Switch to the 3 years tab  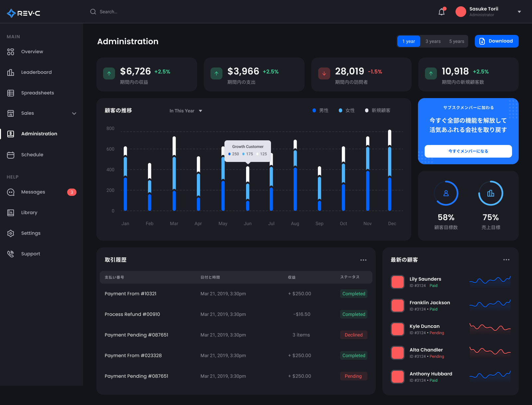tap(433, 41)
